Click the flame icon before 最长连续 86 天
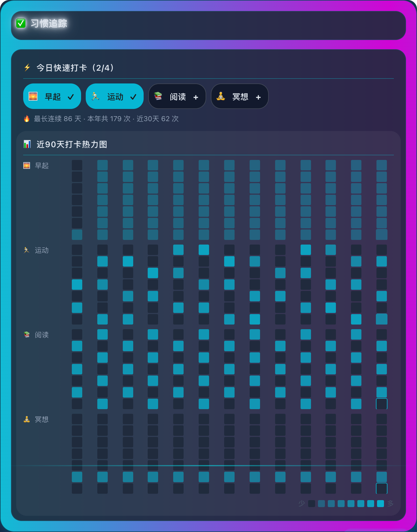 [x=27, y=119]
